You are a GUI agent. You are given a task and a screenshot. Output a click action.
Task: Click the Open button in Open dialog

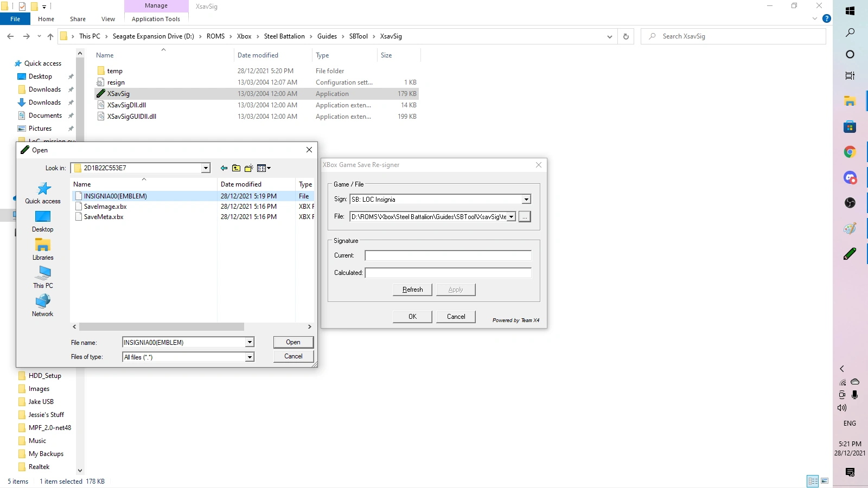[293, 342]
